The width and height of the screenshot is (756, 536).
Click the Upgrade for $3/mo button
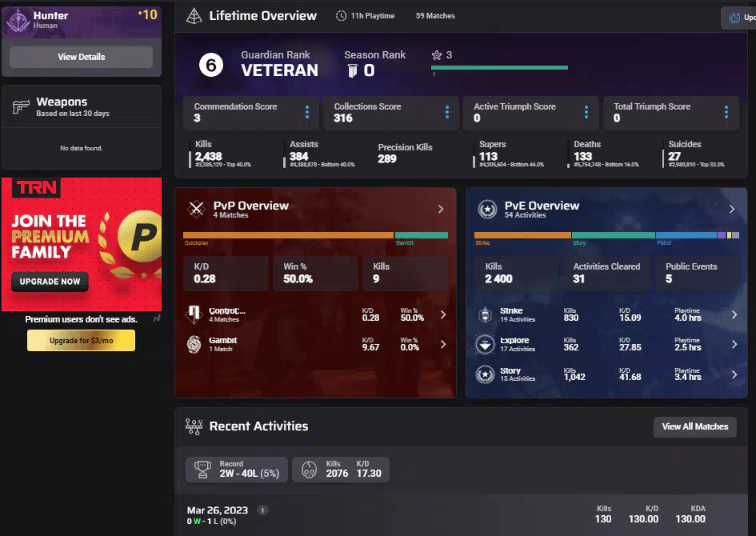pos(81,341)
